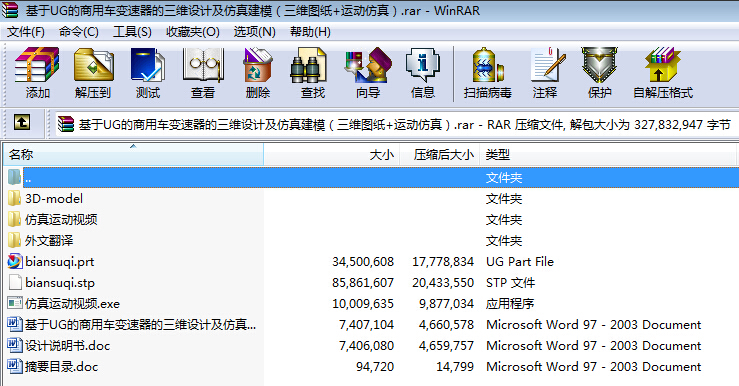739x386 pixels.
Task: Click the archive icon in address bar
Action: pos(66,124)
